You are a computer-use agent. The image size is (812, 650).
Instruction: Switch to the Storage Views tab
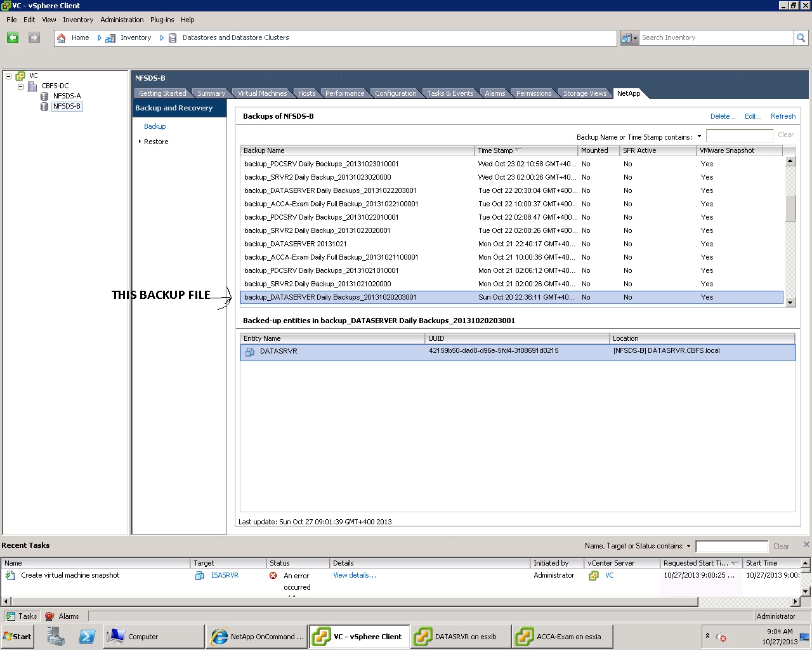[x=584, y=93]
